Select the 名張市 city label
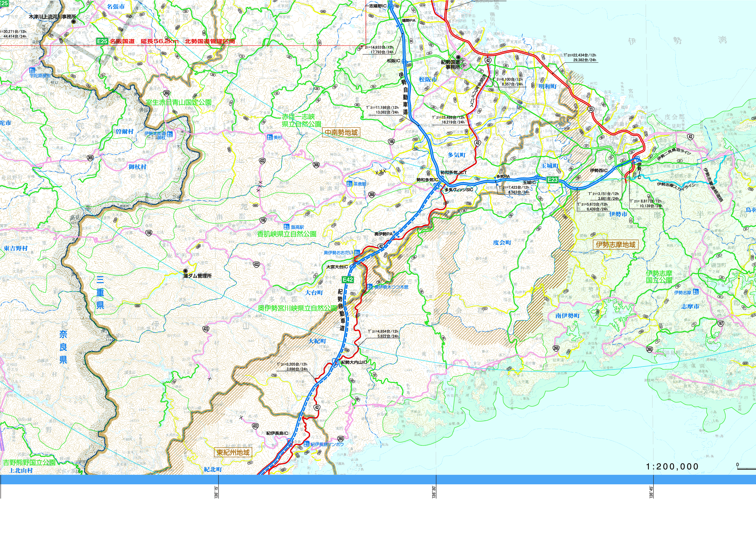This screenshot has width=756, height=535. coord(116,7)
